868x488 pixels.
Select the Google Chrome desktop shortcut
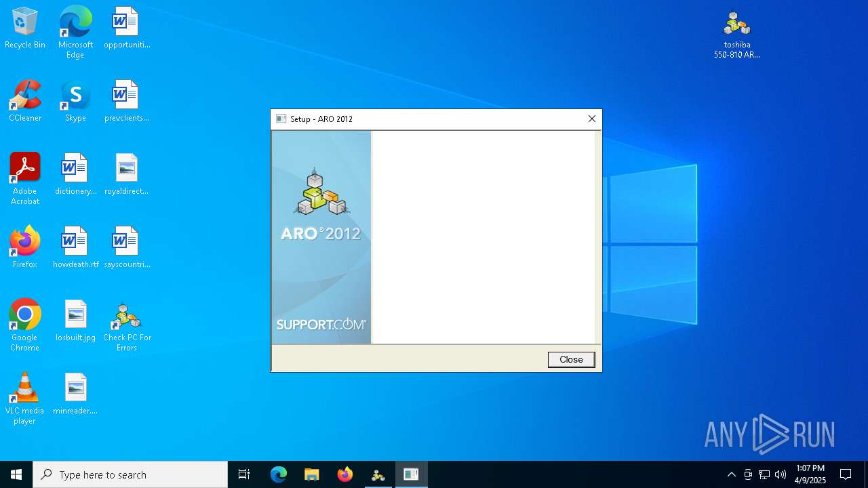click(x=25, y=325)
